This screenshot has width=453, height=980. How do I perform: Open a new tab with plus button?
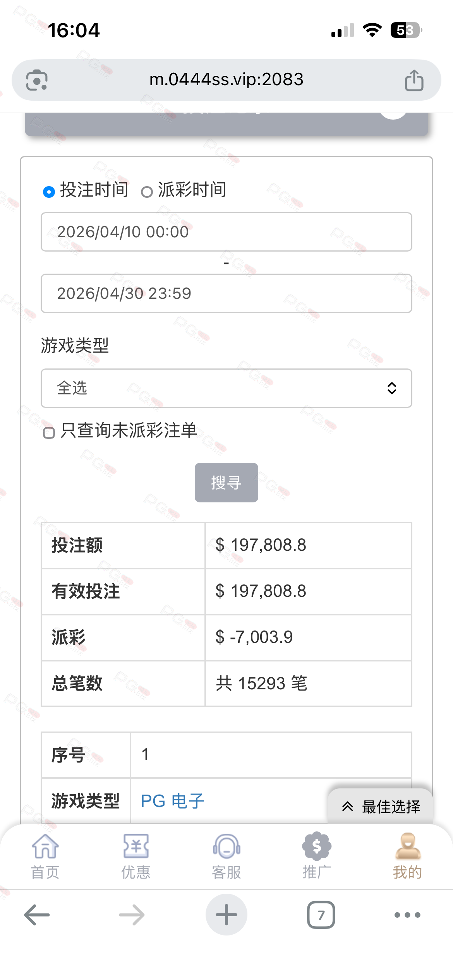tap(226, 915)
